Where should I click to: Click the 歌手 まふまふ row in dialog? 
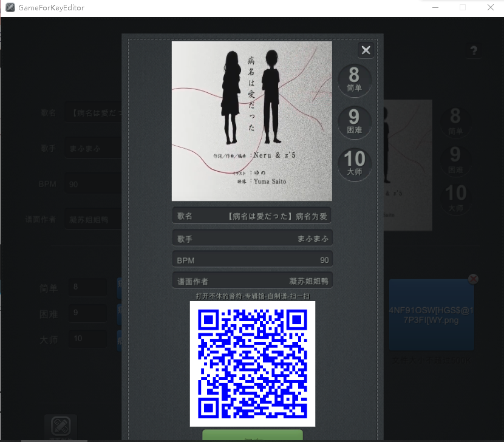[252, 238]
